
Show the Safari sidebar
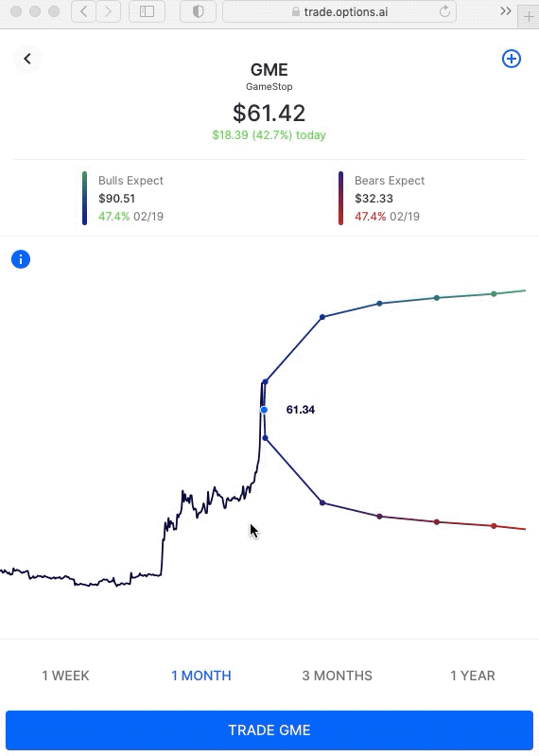(x=147, y=11)
